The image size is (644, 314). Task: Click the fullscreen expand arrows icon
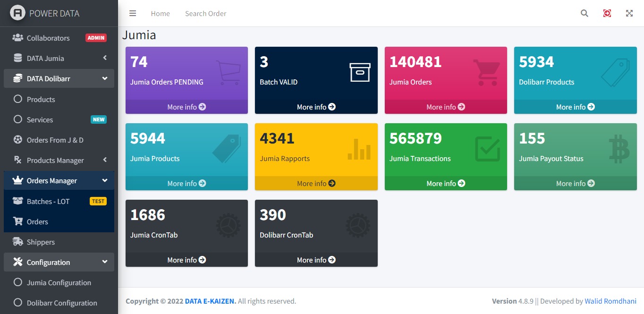pos(629,13)
